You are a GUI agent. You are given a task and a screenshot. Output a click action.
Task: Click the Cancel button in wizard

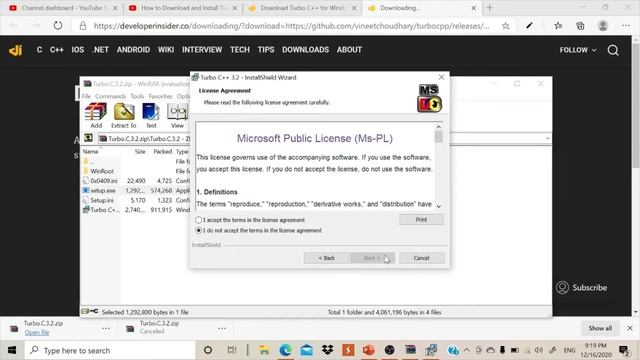[421, 258]
